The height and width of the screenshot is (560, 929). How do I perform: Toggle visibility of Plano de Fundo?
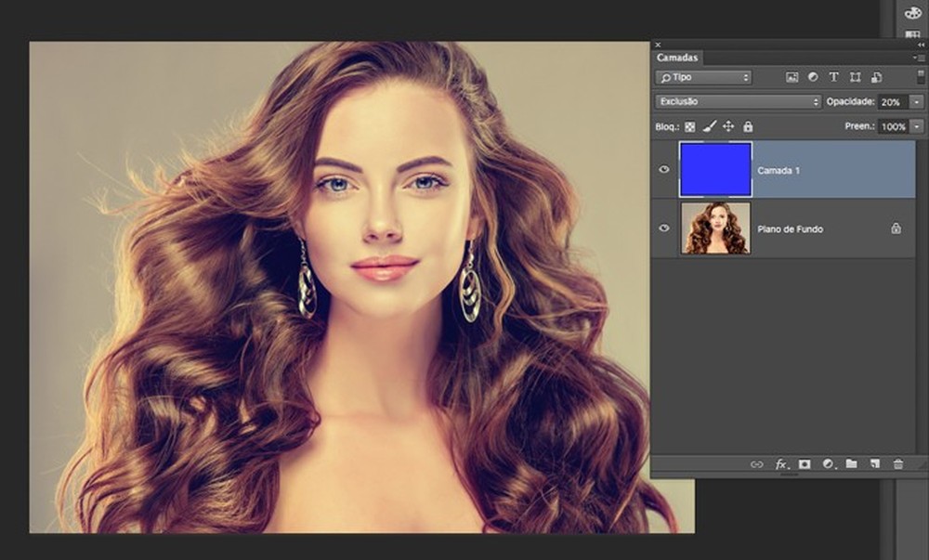(663, 228)
